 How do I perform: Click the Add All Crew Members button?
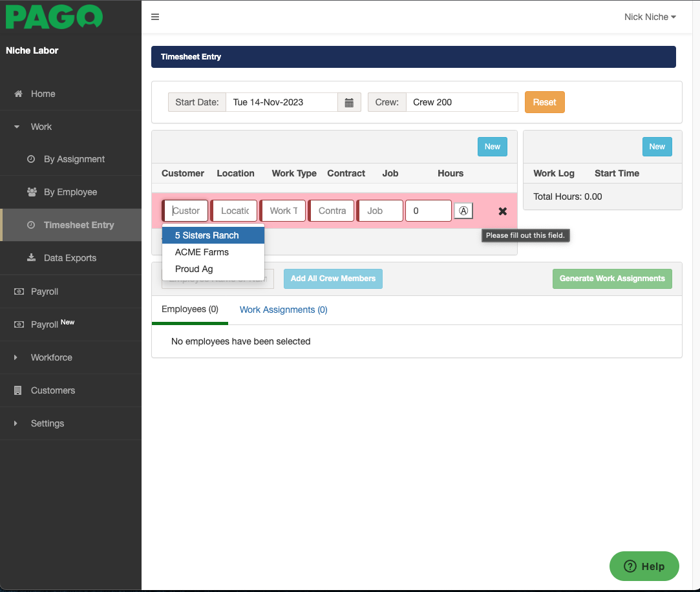[333, 279]
